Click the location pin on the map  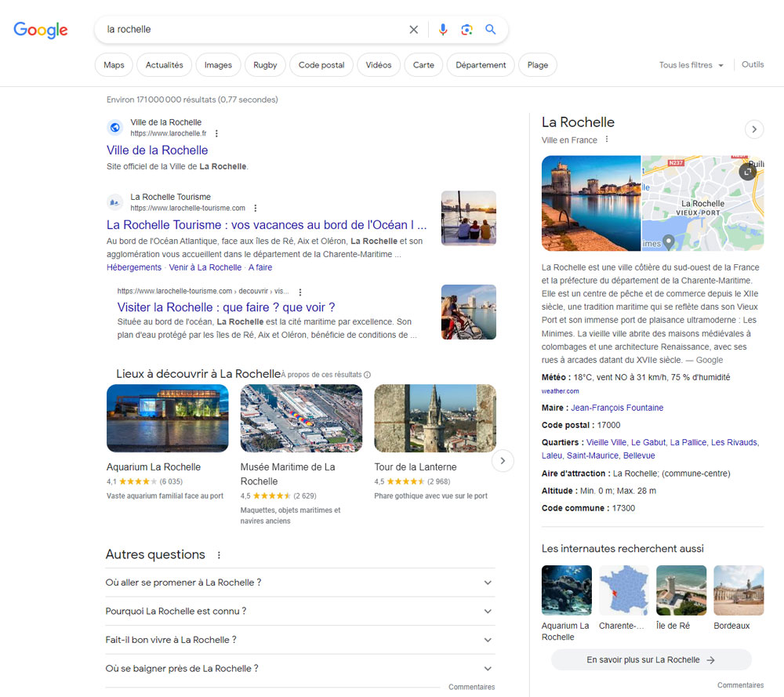coord(668,241)
